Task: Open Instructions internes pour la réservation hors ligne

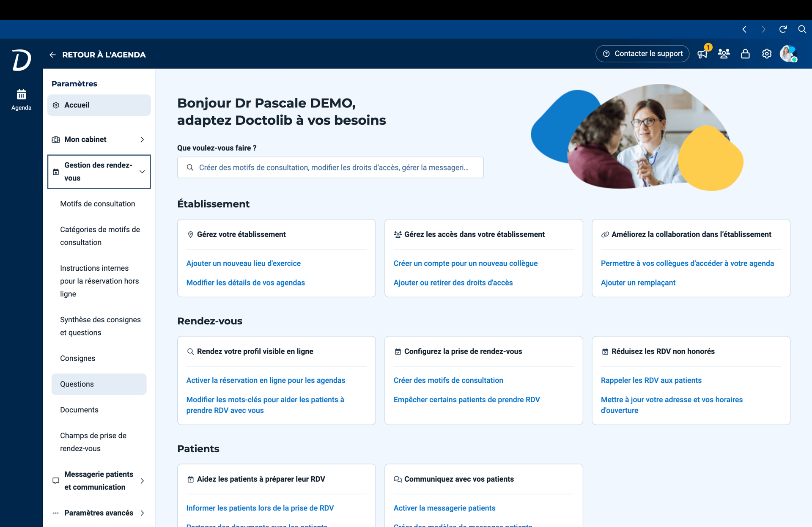Action: (x=99, y=281)
